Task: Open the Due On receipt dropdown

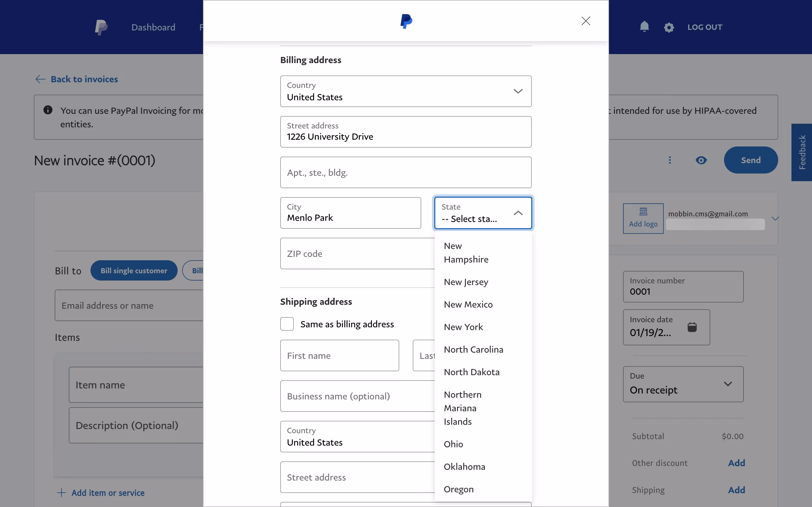Action: click(683, 384)
